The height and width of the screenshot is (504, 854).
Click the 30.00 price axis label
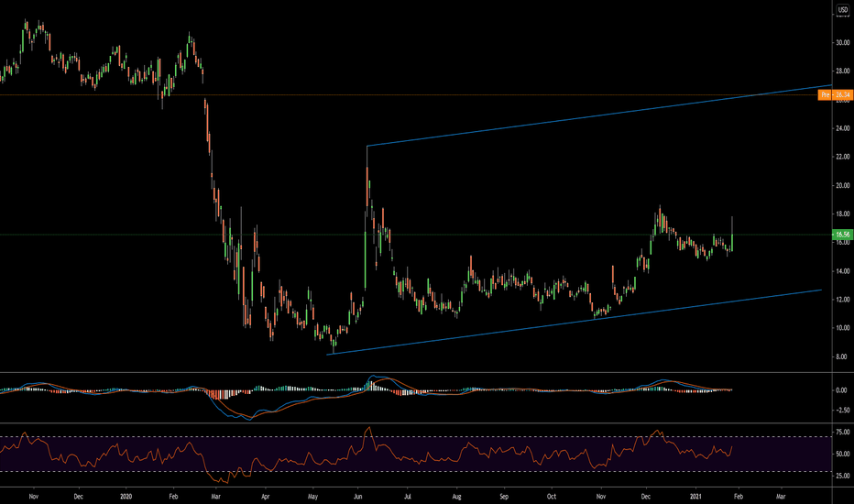coord(843,42)
